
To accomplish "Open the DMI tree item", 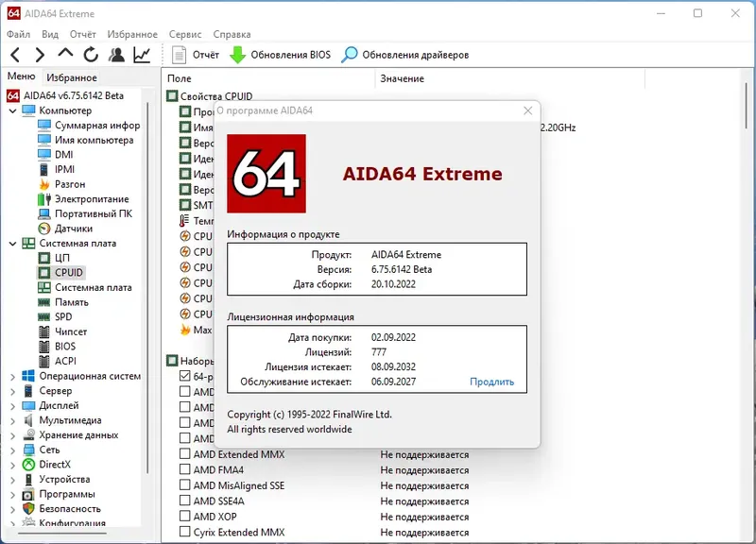I will (56, 155).
